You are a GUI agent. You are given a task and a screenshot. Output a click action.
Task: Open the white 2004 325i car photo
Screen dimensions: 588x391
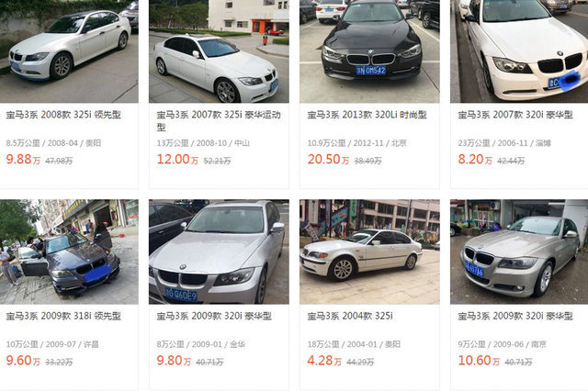click(x=369, y=251)
